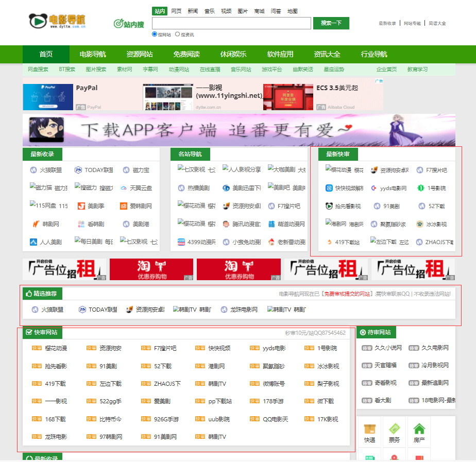476x462 pixels.
Task: Click the Alibaba Cloud ECS ad thumbnail
Action: [x=288, y=97]
